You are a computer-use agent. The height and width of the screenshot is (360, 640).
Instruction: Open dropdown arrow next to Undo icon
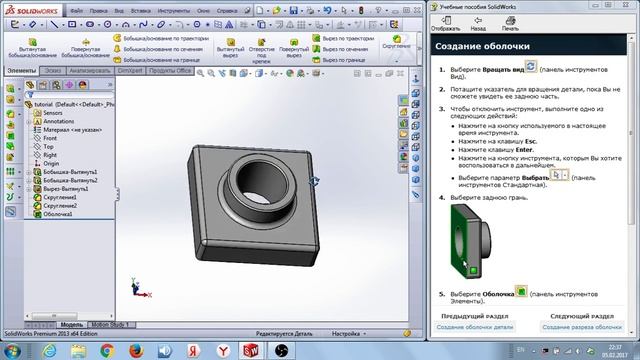point(335,11)
